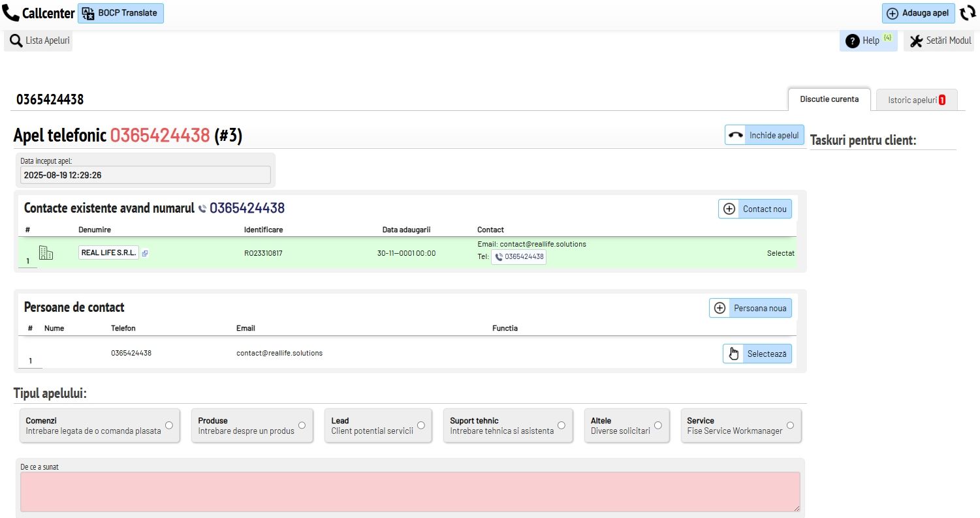Open BOCP Translate tool
Image resolution: width=980 pixels, height=518 pixels.
[x=121, y=13]
